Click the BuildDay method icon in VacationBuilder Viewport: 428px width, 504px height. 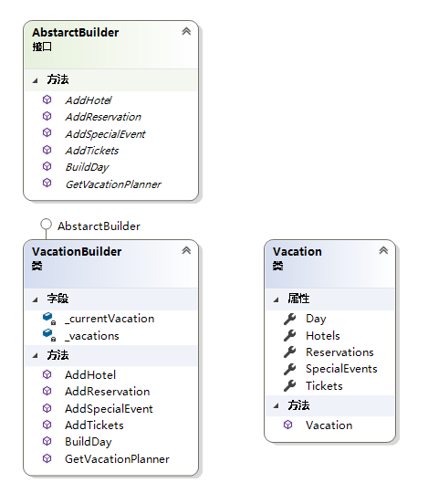(x=47, y=441)
